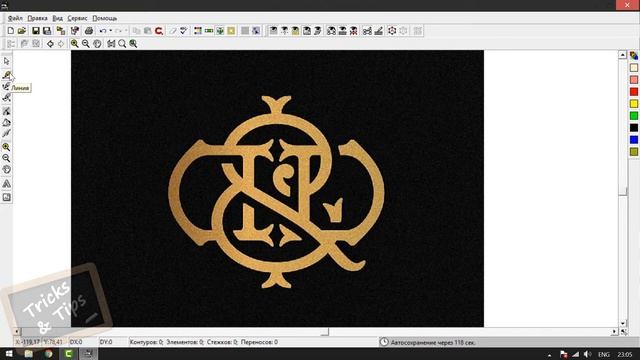This screenshot has width=640, height=360.
Task: Select the hand pan tool in left toolbar
Action: pos(7,170)
